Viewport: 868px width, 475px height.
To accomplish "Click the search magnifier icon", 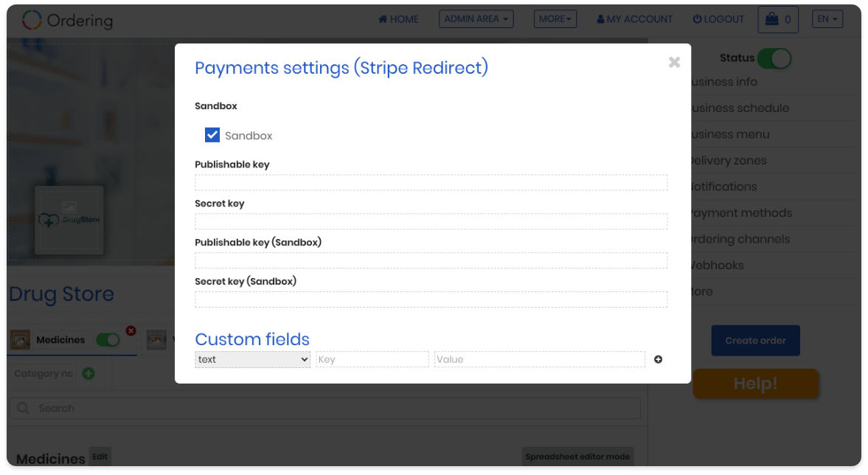I will pyautogui.click(x=23, y=408).
